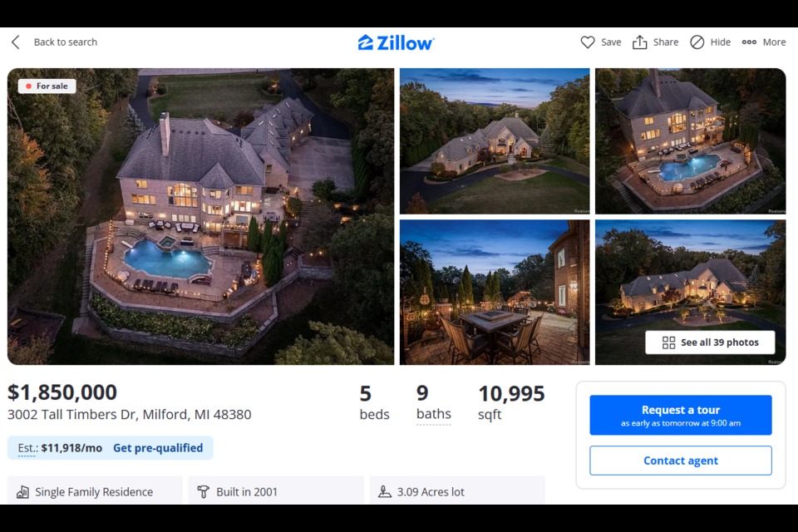Click the photo grid icon on See all photos

pos(668,342)
